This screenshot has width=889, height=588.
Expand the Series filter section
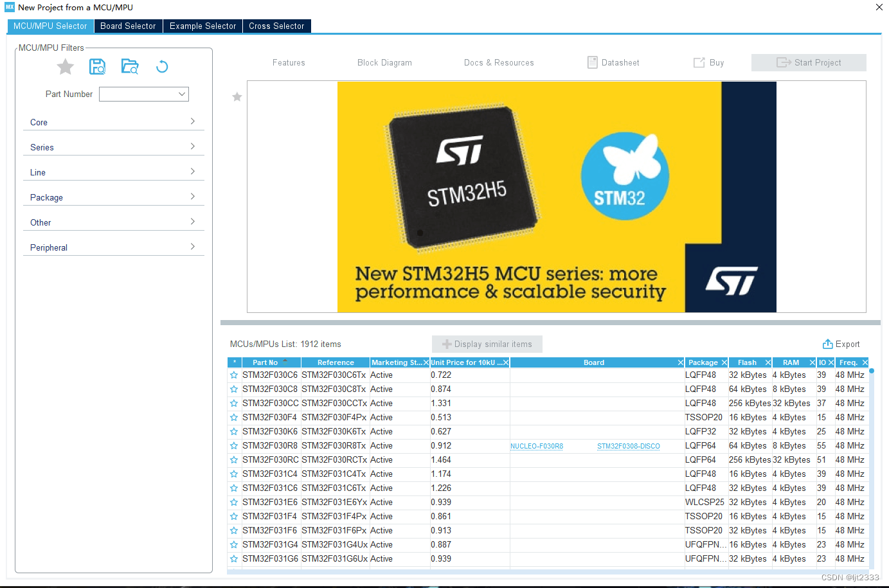pyautogui.click(x=113, y=147)
